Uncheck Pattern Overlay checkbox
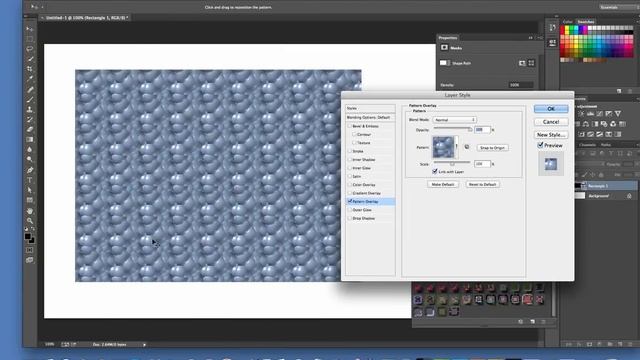Viewport: 640px width, 360px height. 350,201
